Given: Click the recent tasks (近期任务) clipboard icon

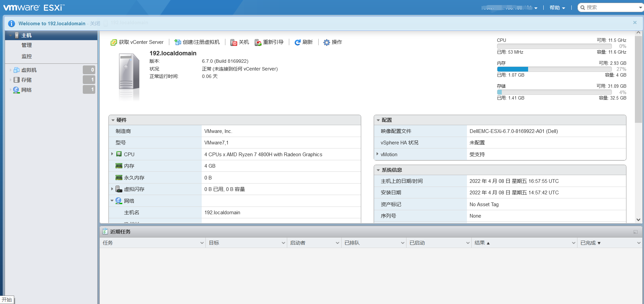Looking at the screenshot, I should coord(105,231).
